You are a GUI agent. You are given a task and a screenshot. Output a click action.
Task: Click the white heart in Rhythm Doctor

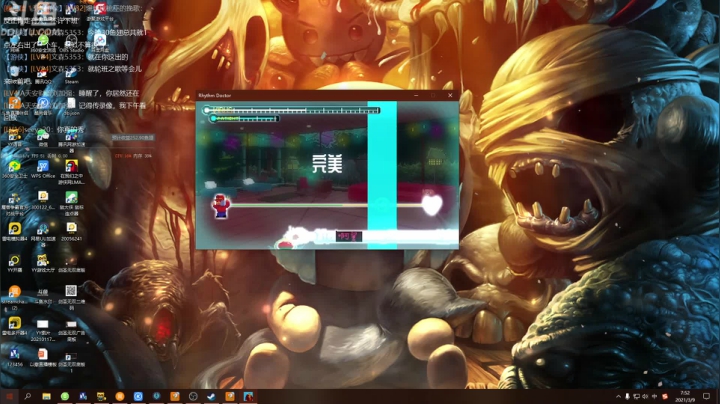432,204
